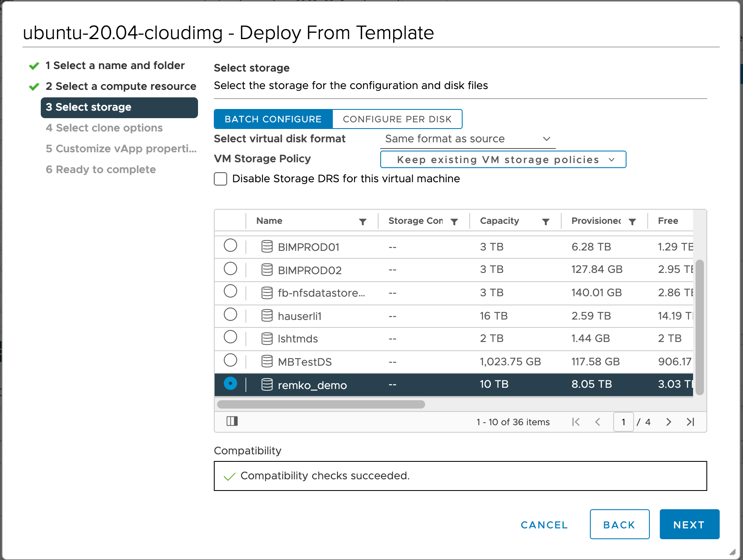Open the column manager icon below the table

coord(232,421)
